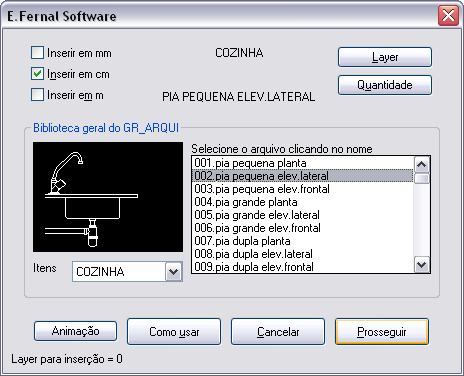Screen dimensions: 464x376
Task: Open the Layer settings button
Action: [385, 57]
